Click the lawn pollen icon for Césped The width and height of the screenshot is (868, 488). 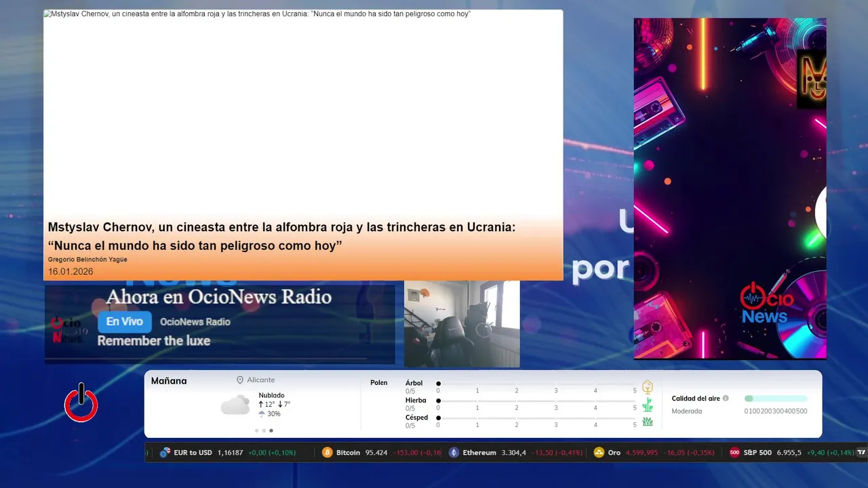tap(648, 422)
